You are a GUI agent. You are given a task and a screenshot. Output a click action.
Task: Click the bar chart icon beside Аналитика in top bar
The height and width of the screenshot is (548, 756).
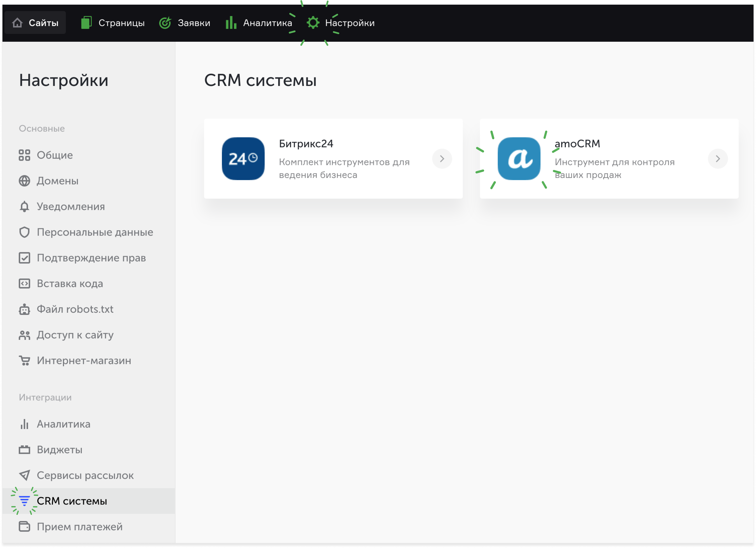coord(231,23)
